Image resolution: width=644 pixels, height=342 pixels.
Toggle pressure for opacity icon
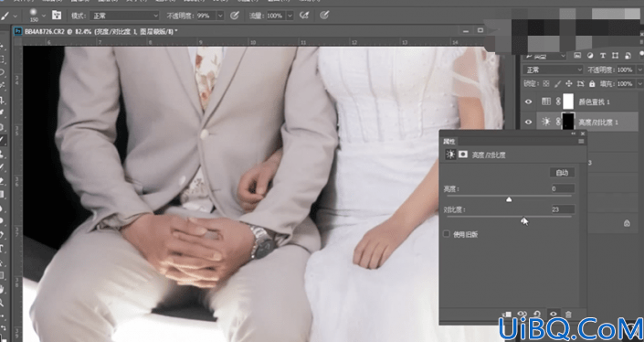(235, 16)
